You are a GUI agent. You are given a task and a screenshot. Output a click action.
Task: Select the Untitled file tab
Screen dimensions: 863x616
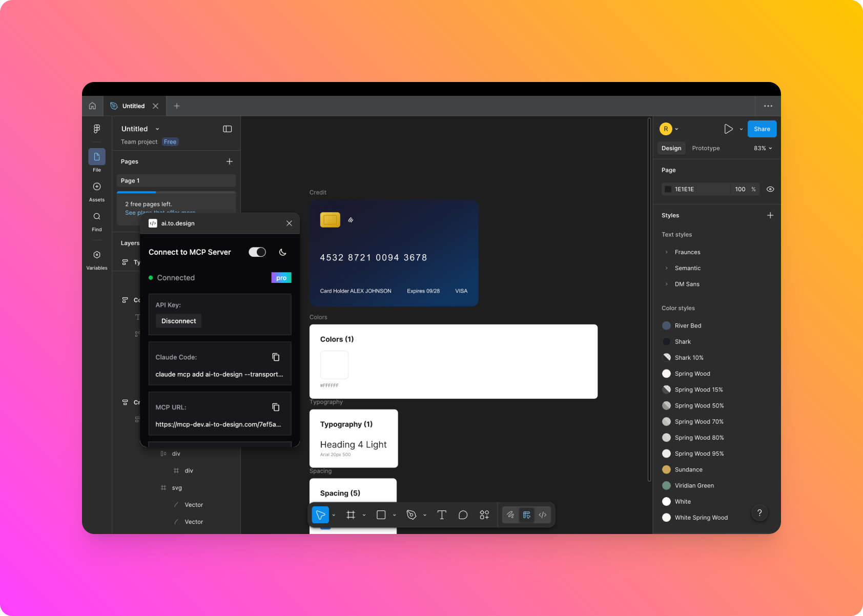click(134, 106)
